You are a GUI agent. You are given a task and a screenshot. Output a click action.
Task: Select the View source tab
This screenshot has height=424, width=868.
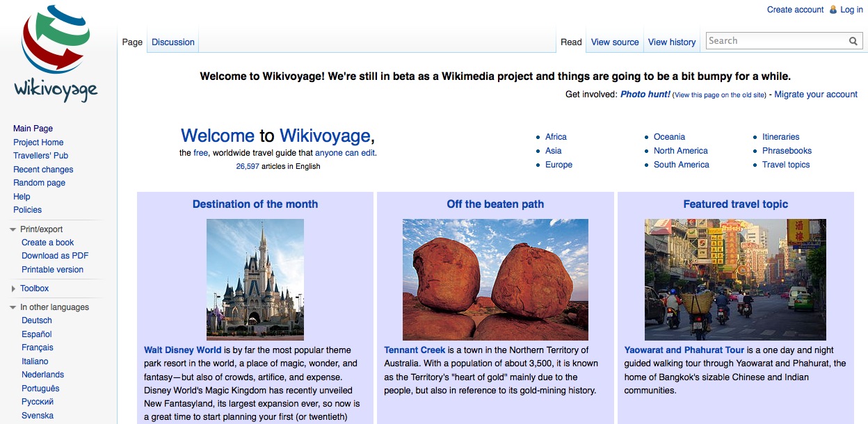615,42
